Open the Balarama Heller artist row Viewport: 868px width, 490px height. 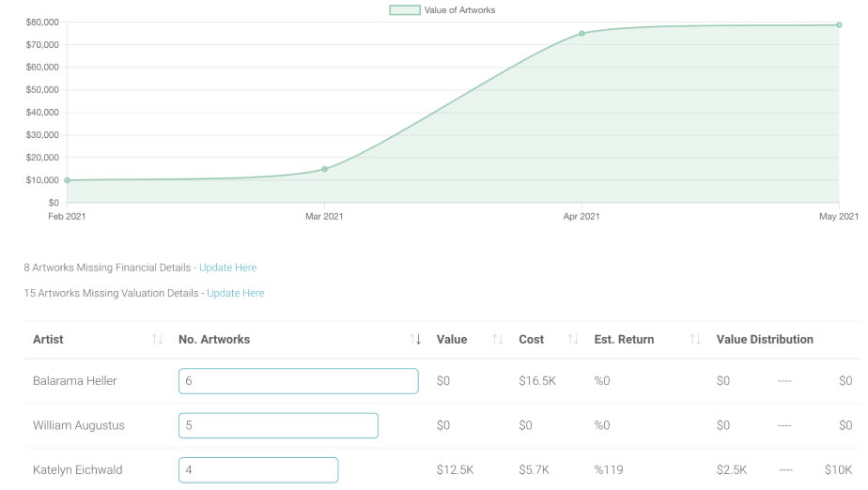(x=75, y=381)
